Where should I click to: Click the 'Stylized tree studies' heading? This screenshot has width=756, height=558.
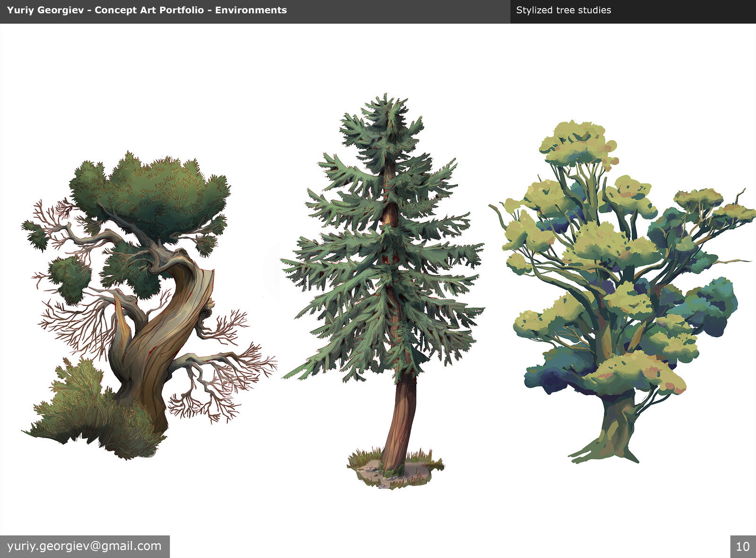(x=563, y=10)
